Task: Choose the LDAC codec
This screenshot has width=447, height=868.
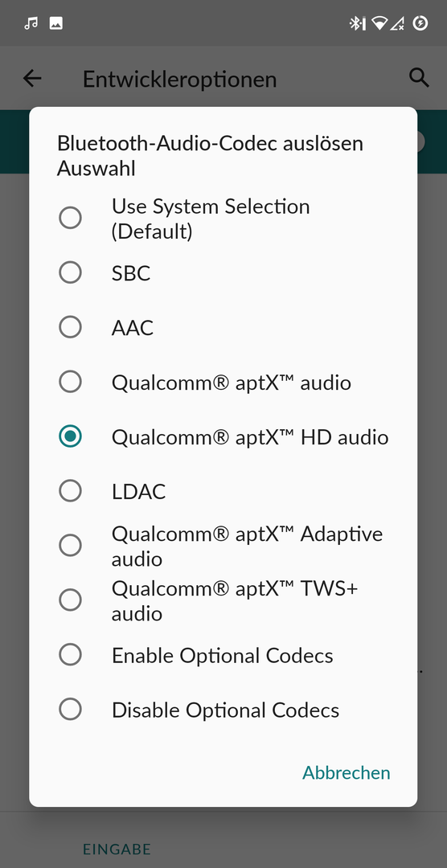Action: point(223,491)
